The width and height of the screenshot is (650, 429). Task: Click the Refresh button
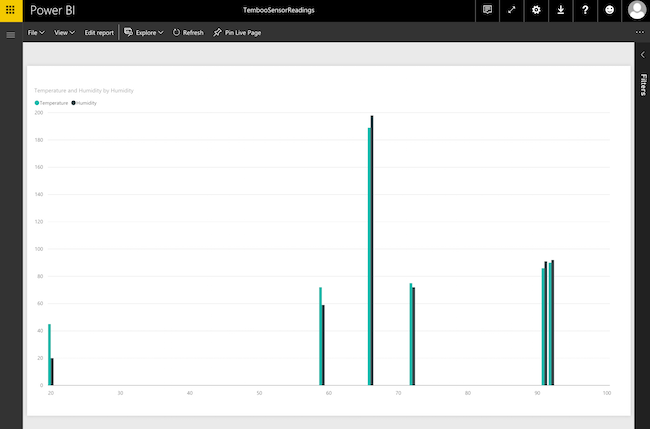point(188,32)
